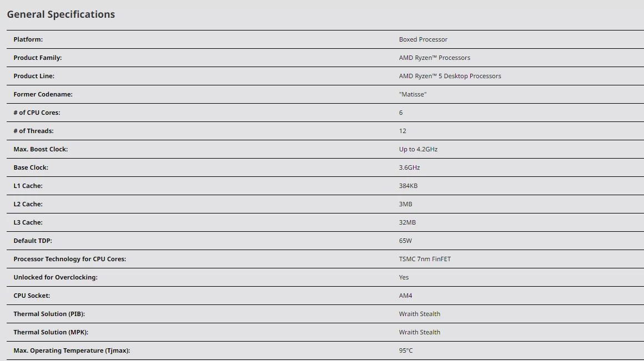This screenshot has width=644, height=361.
Task: Select the AM4 socket value
Action: pyautogui.click(x=405, y=296)
